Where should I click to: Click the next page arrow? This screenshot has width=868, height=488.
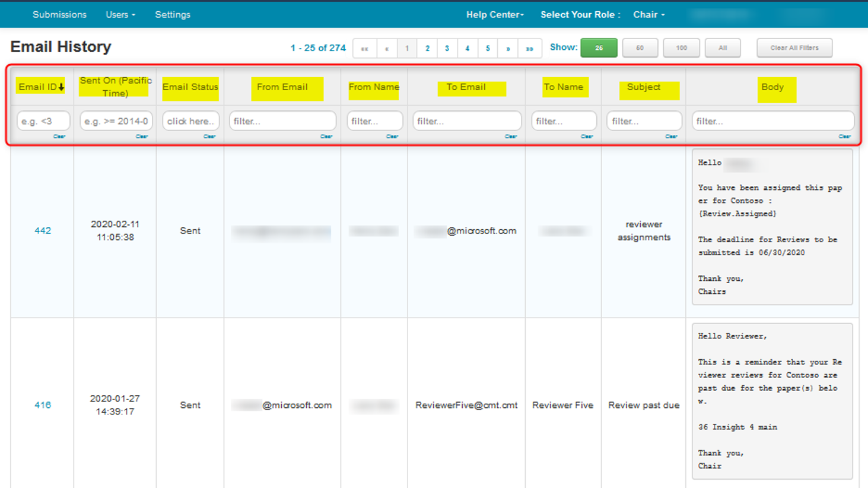[508, 48]
